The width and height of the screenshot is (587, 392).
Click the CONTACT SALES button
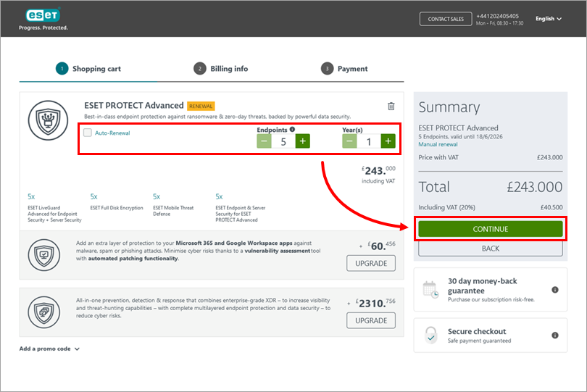[x=445, y=19]
